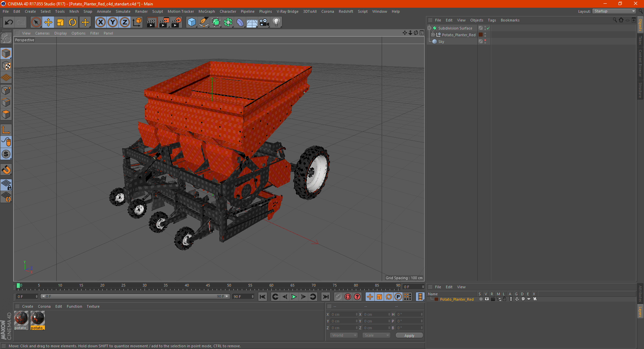Add Floor environment object icon
The image size is (644, 349).
(252, 22)
